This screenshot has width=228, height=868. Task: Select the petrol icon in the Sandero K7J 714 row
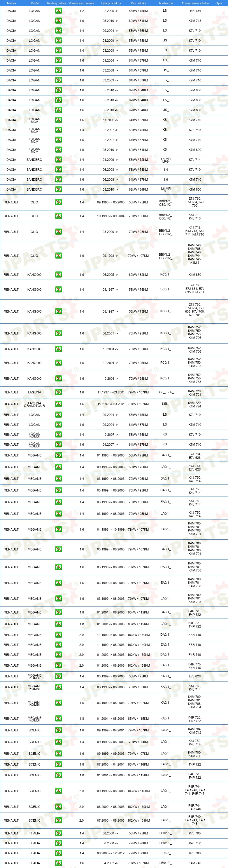pos(58,160)
